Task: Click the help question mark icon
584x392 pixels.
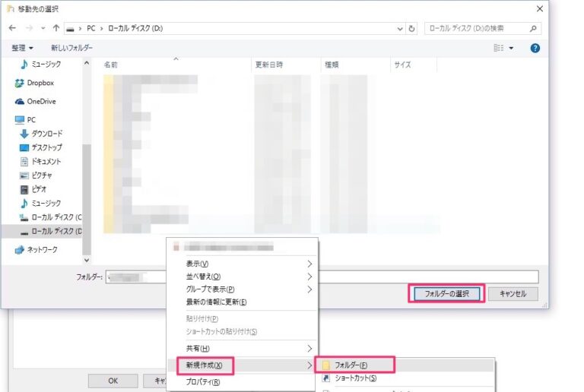Action: [535, 48]
